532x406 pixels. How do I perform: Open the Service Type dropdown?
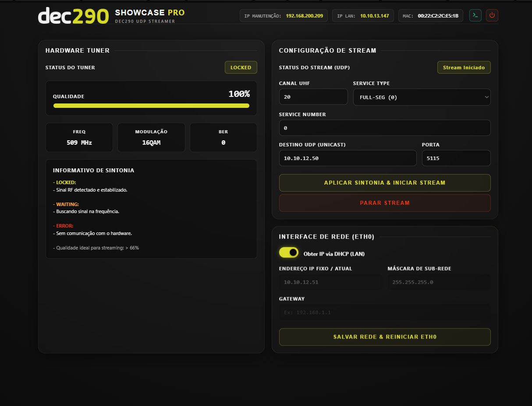click(422, 97)
